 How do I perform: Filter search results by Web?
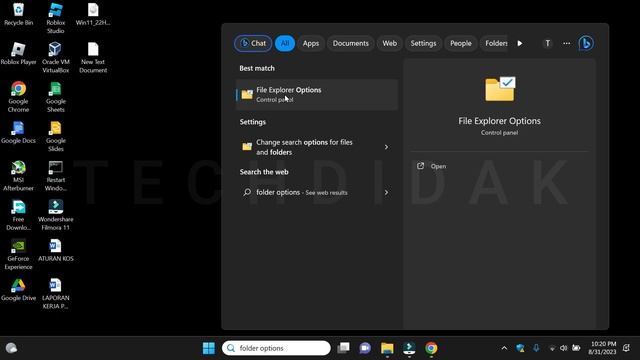(x=389, y=43)
